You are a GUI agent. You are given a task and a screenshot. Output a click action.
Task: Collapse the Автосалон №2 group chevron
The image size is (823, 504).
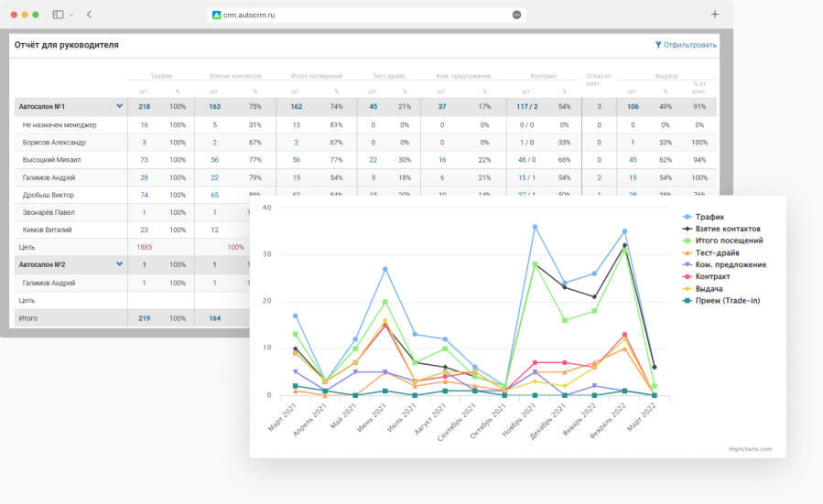[x=119, y=264]
